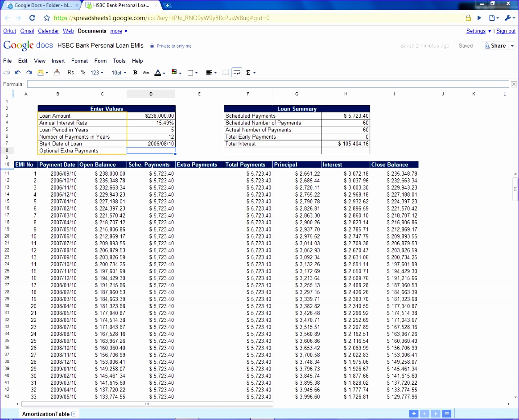
Task: Toggle wrap text button
Action: pos(237,73)
